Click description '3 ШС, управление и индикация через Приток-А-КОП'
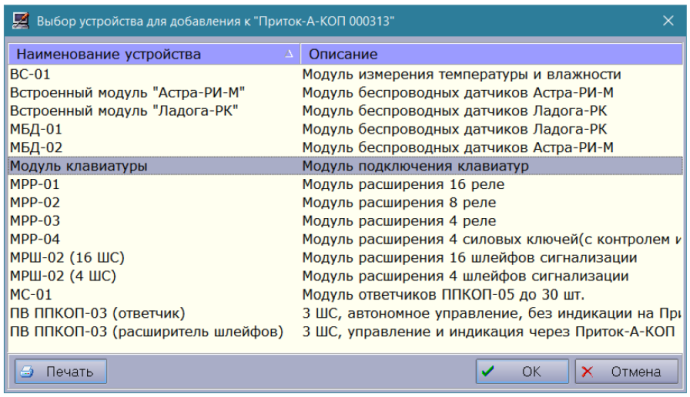The image size is (690, 397). (488, 331)
